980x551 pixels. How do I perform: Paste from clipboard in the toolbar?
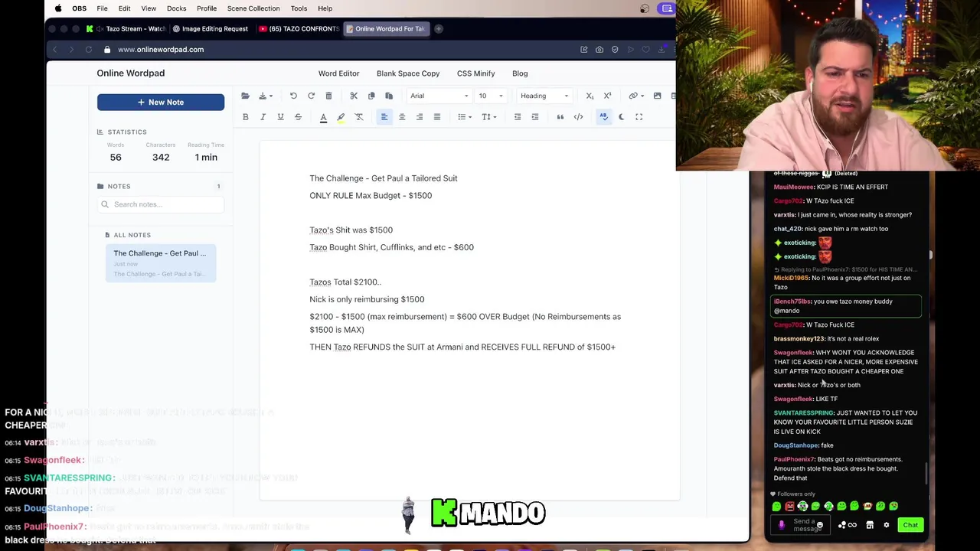point(389,96)
